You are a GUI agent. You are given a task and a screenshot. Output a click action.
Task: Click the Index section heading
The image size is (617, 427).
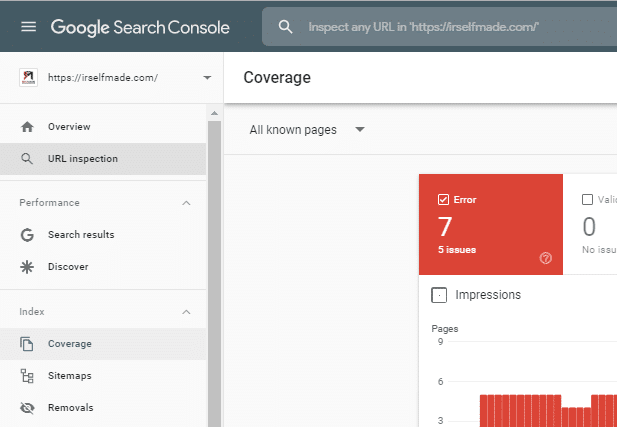(32, 312)
